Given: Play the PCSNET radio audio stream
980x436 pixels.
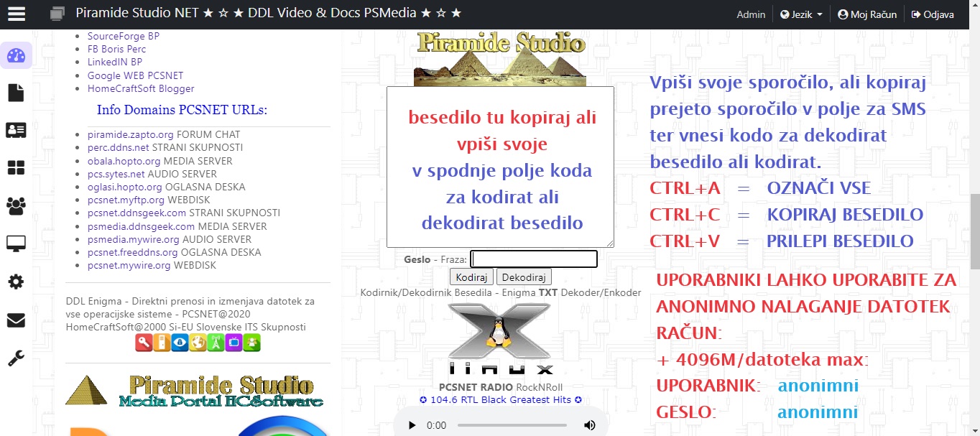Looking at the screenshot, I should point(412,425).
